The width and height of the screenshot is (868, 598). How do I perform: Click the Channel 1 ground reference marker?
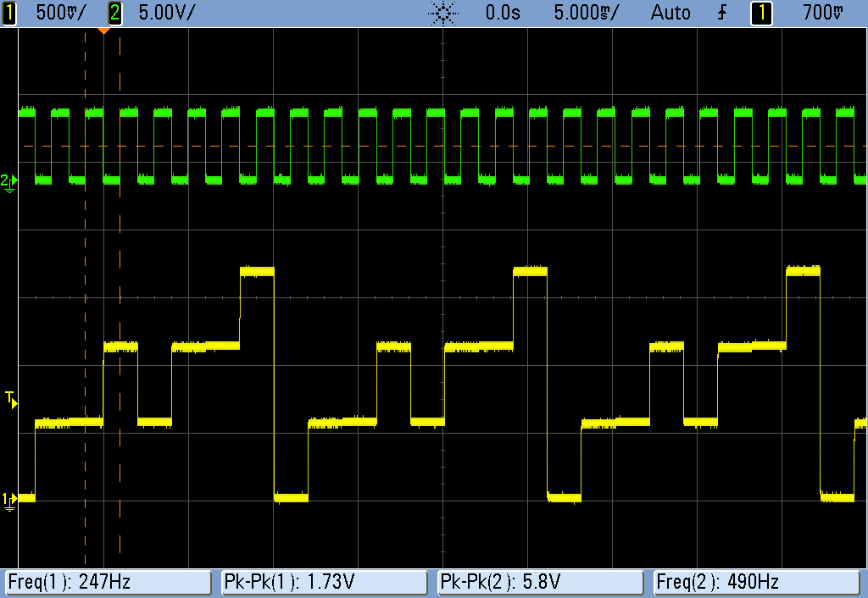point(7,500)
